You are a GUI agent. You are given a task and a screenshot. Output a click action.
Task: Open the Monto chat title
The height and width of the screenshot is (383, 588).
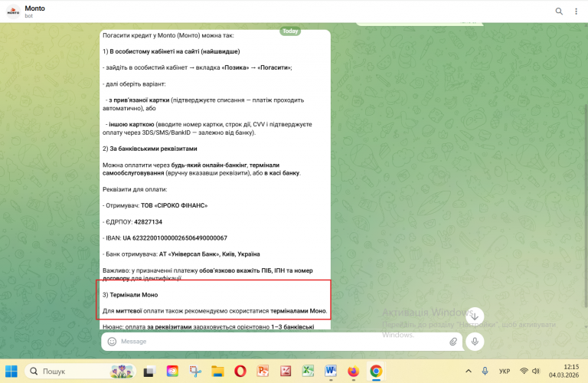tap(35, 8)
